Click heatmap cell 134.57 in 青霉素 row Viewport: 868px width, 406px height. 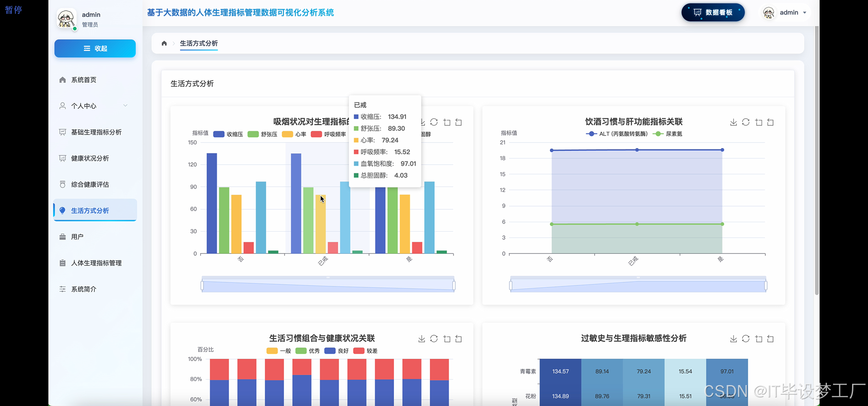[x=560, y=371]
